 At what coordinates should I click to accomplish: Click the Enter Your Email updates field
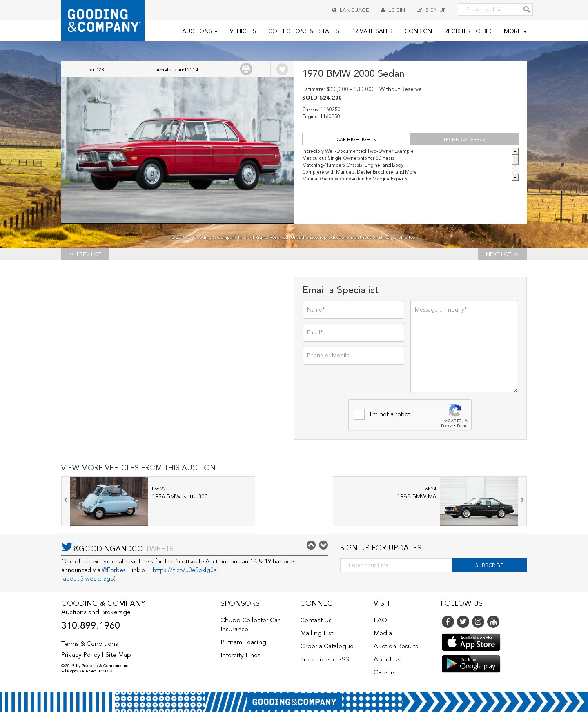396,565
